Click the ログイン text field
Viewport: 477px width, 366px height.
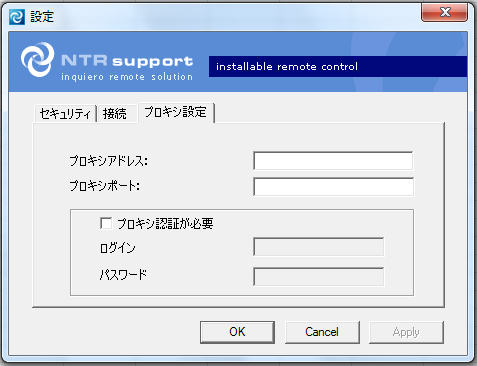click(319, 247)
